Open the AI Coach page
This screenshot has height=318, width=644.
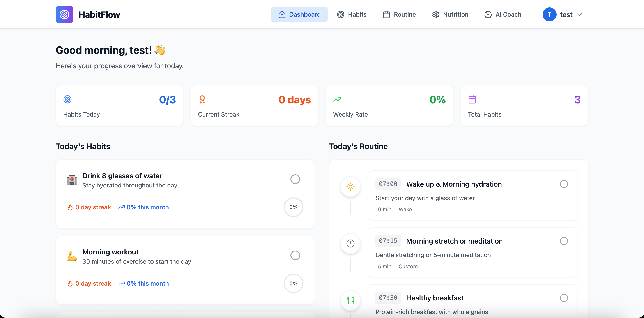[503, 14]
